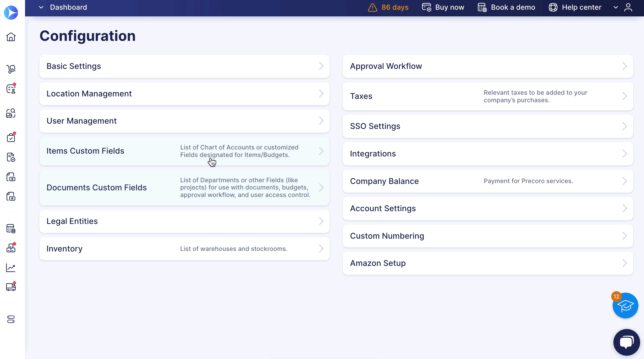Image resolution: width=644 pixels, height=359 pixels.
Task: Open the user profile icon
Action: pyautogui.click(x=628, y=8)
